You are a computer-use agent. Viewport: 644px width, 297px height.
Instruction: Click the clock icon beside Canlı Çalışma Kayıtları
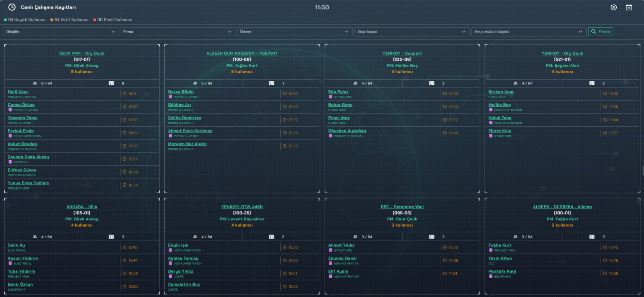tap(12, 7)
